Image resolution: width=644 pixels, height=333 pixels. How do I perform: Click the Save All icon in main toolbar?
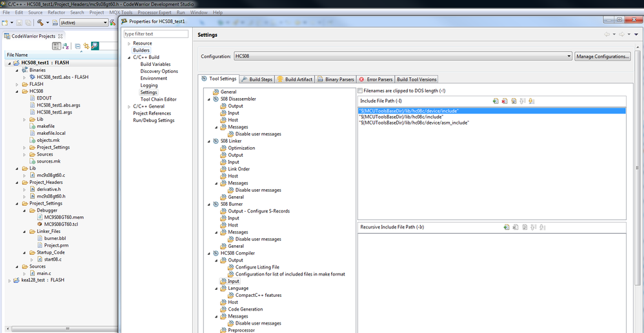coord(28,23)
